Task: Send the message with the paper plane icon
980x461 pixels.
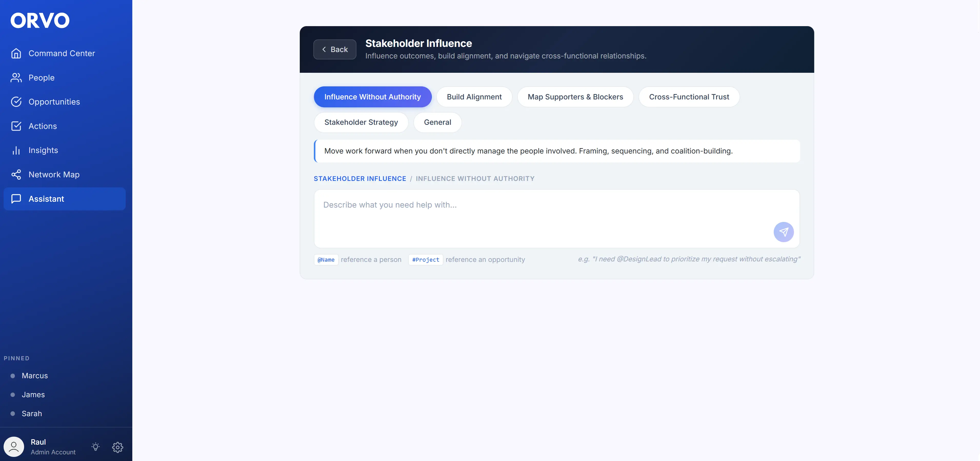Action: tap(783, 232)
